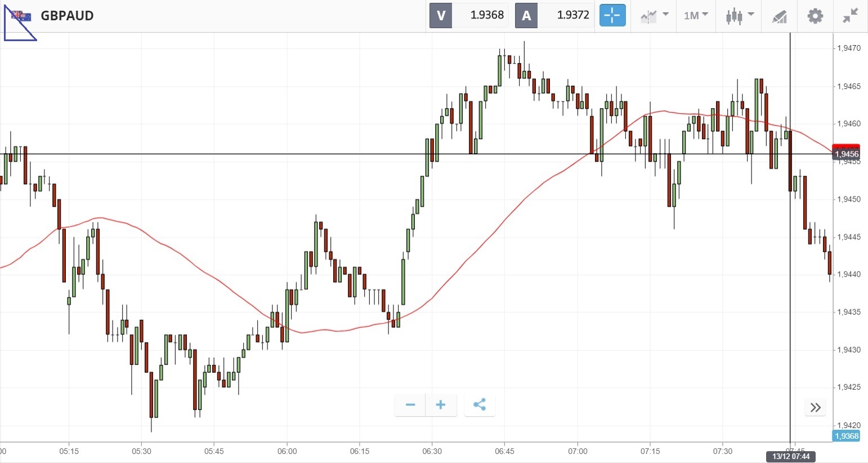868x463 pixels.
Task: Click the collapse chart arrows icon
Action: [851, 16]
